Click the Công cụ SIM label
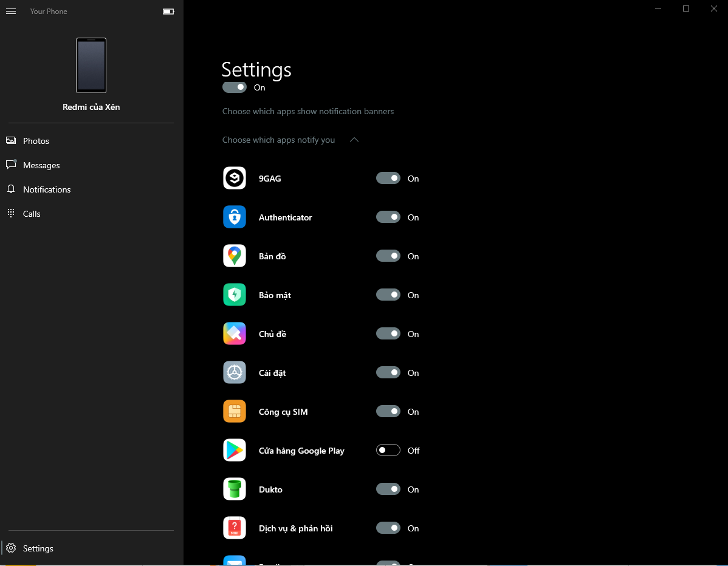 [283, 412]
